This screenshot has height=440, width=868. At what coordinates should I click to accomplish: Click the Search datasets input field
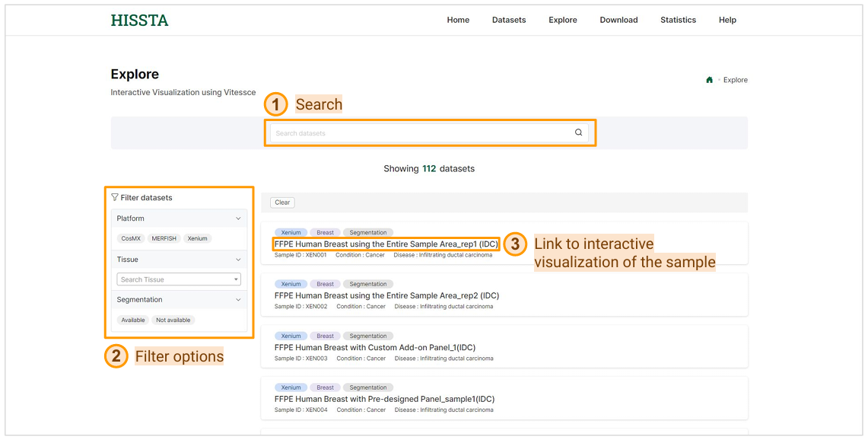[x=418, y=133]
